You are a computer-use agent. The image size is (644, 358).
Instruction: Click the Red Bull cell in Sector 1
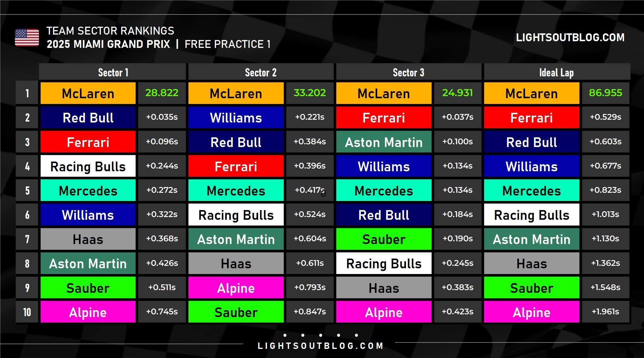(x=88, y=118)
